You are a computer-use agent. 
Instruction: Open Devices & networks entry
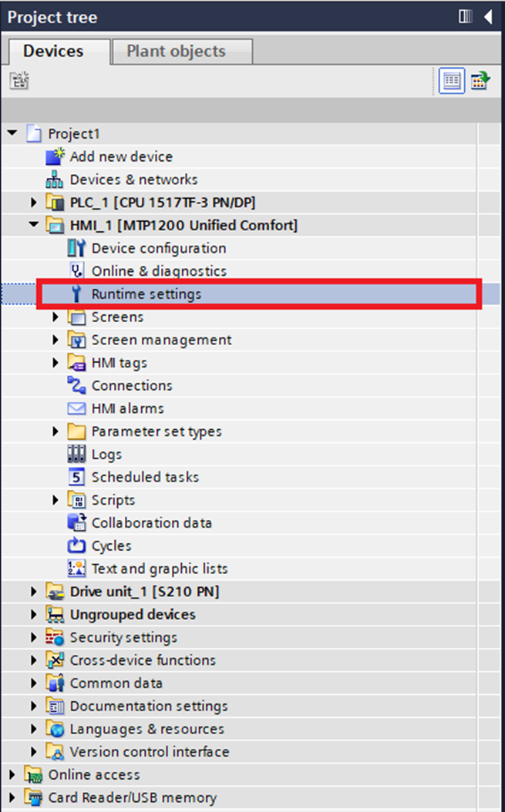coord(134,180)
